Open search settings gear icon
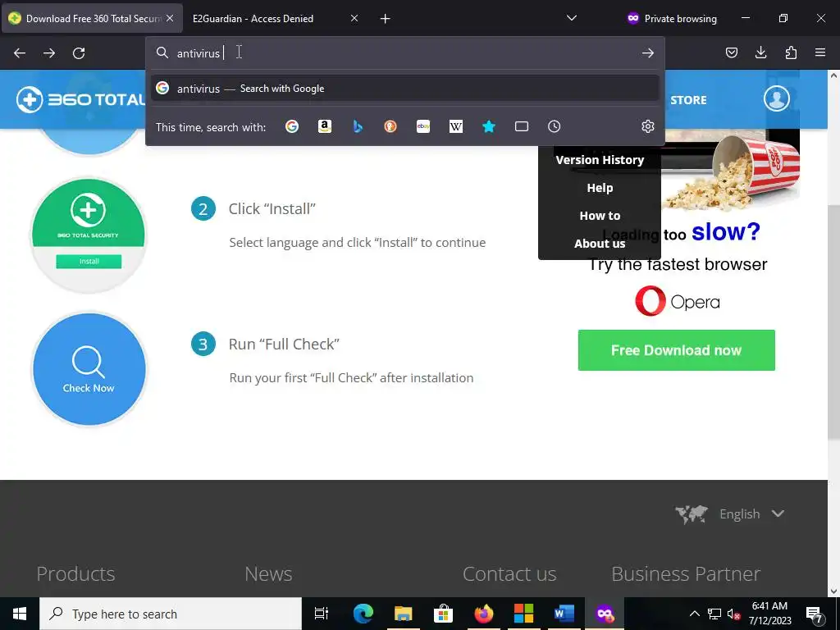Screen dimensions: 840x630 [648, 126]
